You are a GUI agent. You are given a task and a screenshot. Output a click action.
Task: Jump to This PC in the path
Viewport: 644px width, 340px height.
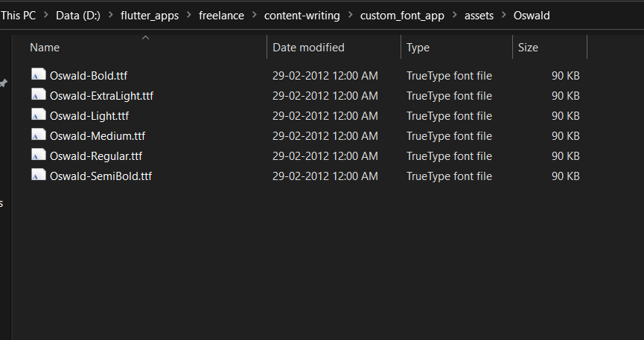(18, 16)
